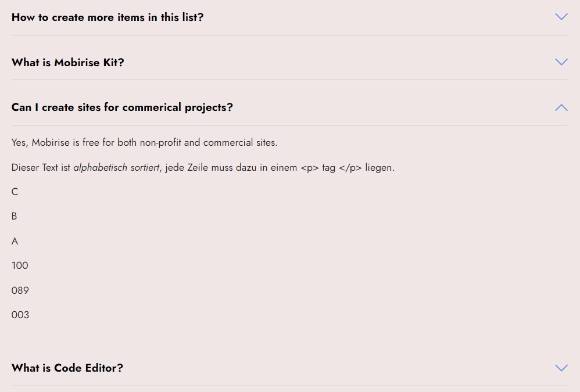Open the 'How to create more items in this list?' question
Screen dimensions: 580x392
click(108, 17)
